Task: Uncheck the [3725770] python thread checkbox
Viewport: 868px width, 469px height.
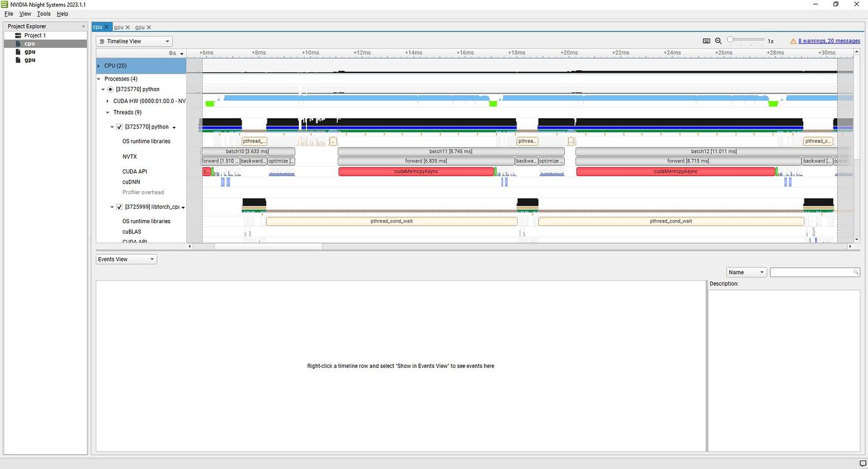Action: click(120, 127)
